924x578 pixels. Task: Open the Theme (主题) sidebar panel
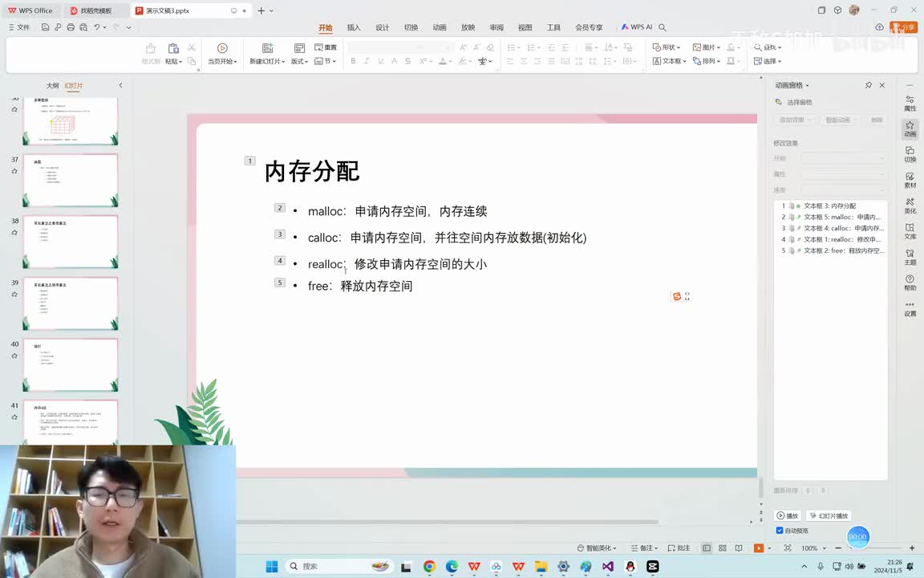coord(910,257)
